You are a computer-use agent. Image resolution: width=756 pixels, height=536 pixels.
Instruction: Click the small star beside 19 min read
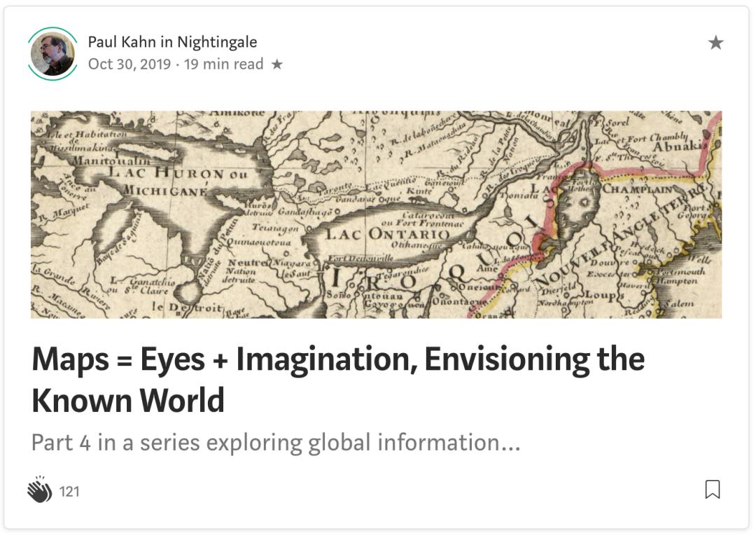(x=276, y=64)
